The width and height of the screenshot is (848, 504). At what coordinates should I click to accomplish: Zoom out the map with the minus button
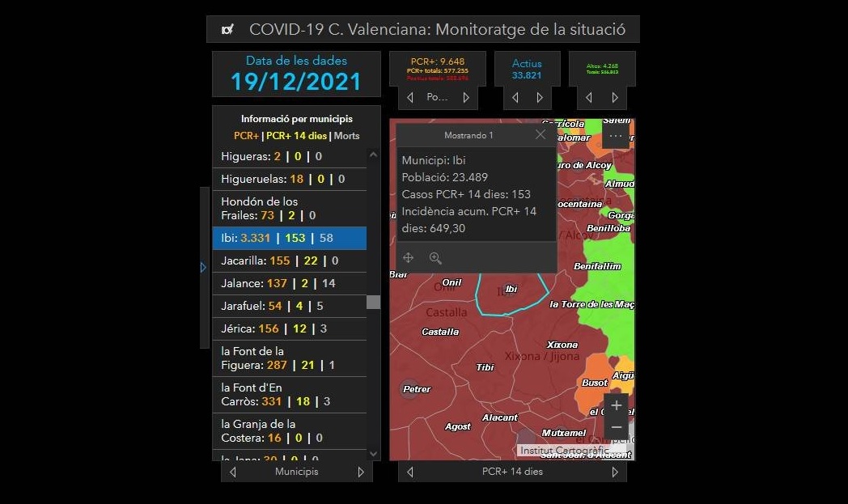coord(617,427)
